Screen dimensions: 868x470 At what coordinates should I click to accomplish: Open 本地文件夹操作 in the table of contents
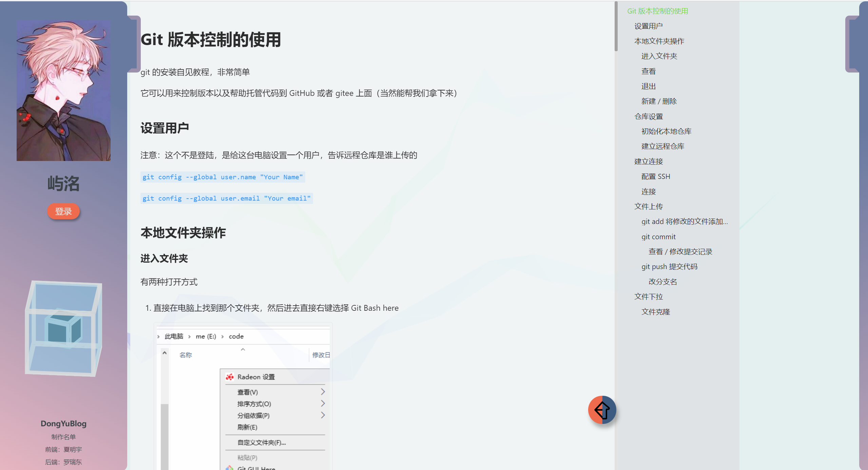pyautogui.click(x=659, y=41)
